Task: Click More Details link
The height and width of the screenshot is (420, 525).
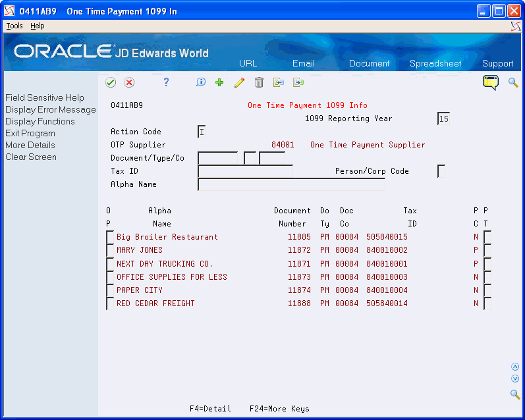Action: (30, 145)
